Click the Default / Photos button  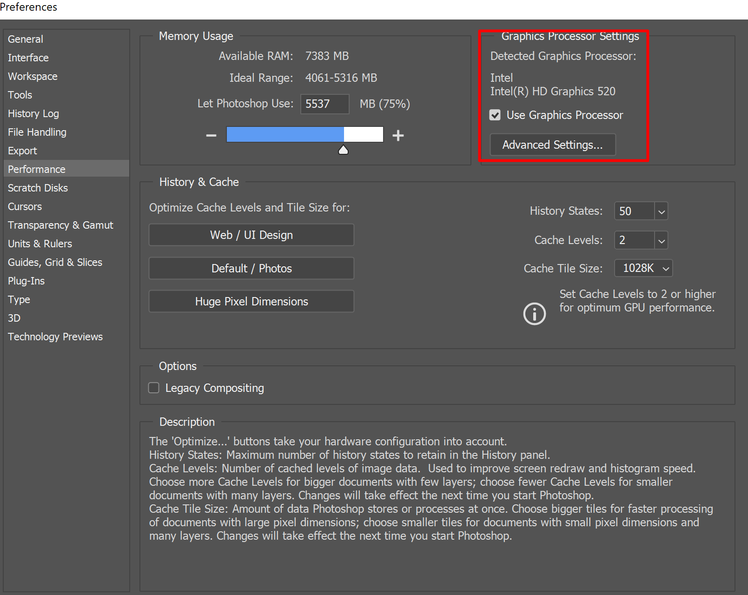251,268
